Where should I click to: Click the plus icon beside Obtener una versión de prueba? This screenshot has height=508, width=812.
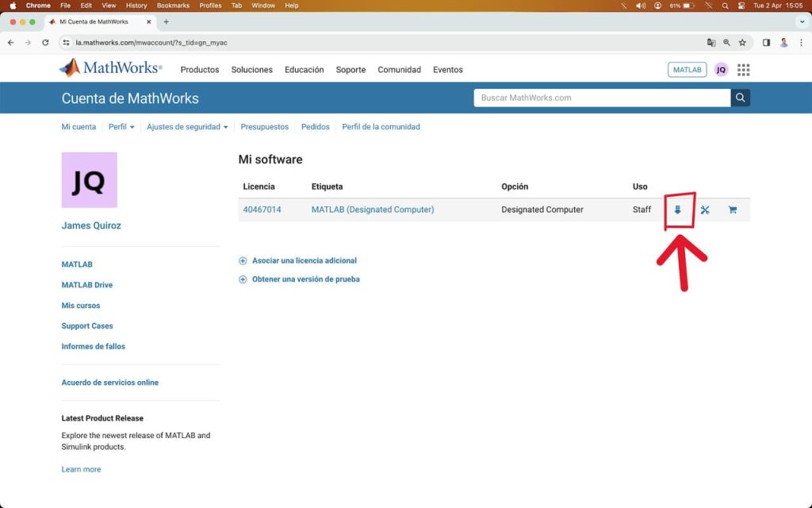pos(243,279)
